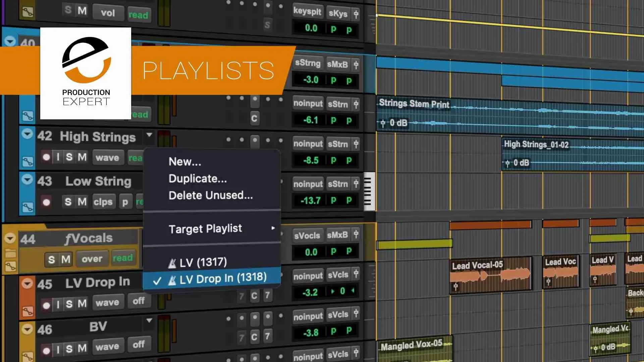The image size is (644, 362).
Task: Click the read automation button on High Strings
Action: click(136, 158)
